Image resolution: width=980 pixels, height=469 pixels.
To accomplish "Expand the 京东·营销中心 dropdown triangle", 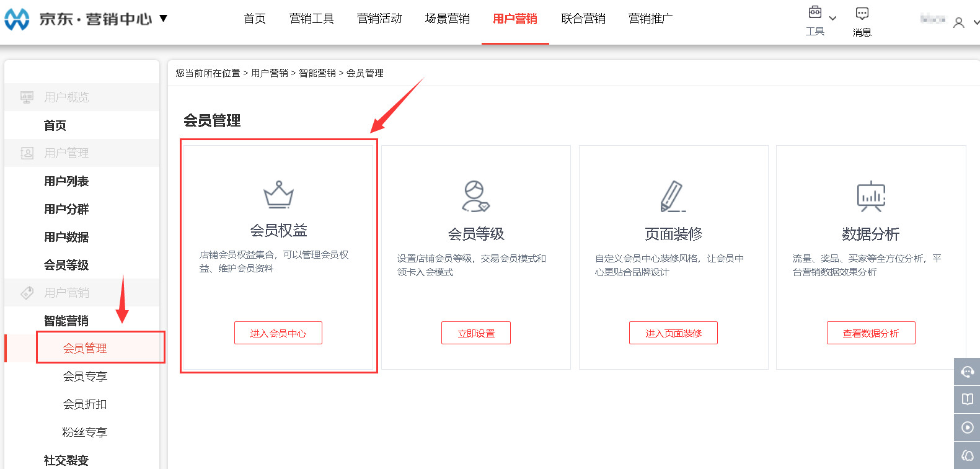I will (164, 18).
